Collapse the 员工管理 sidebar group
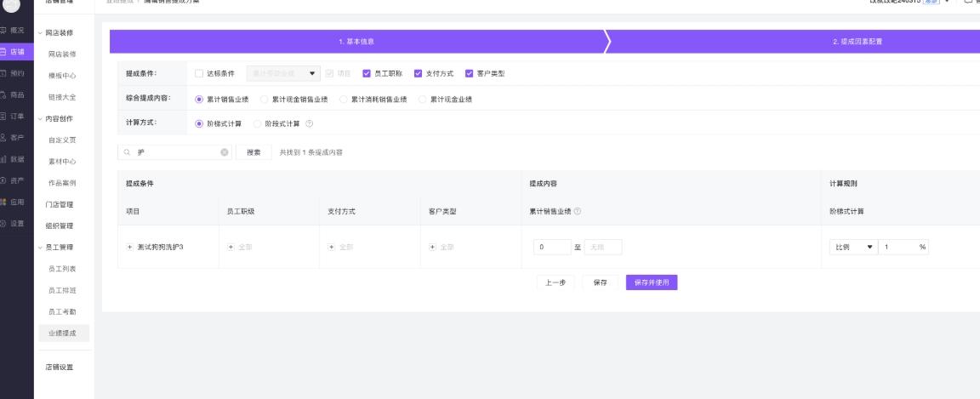Screen dimensions: 980x399 (x=41, y=247)
